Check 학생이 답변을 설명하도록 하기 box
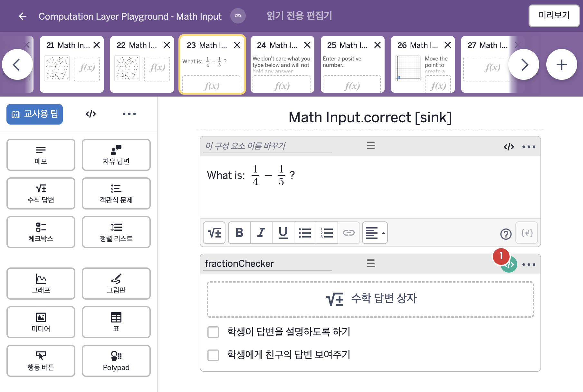 pyautogui.click(x=213, y=332)
